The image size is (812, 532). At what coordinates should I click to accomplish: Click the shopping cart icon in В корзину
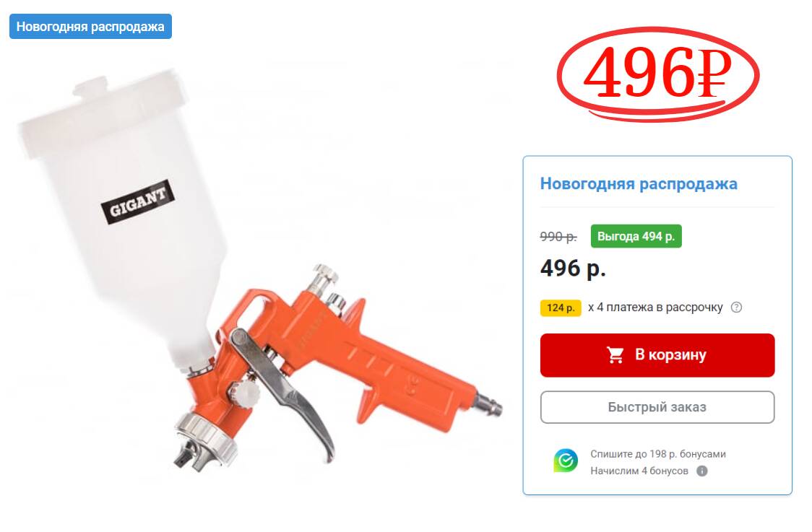pyautogui.click(x=616, y=355)
